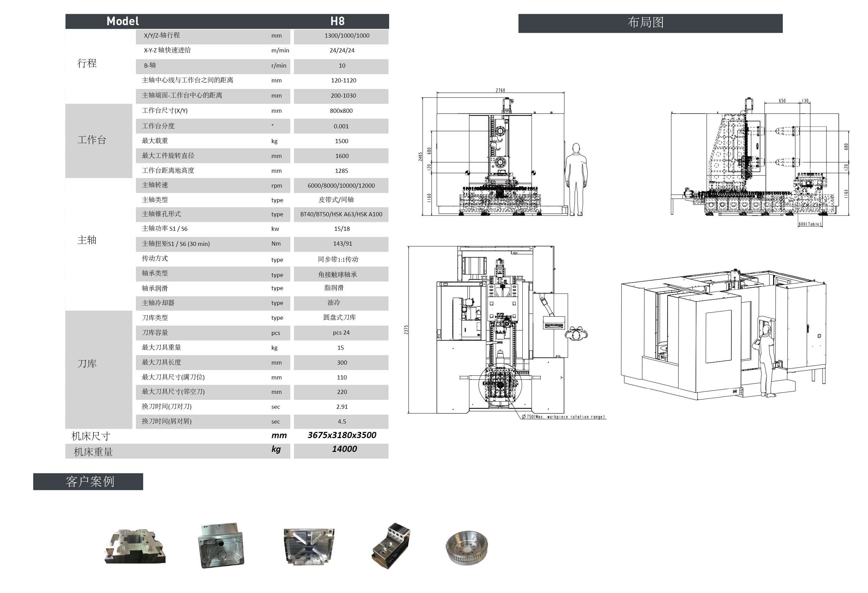The width and height of the screenshot is (868, 593).
Task: Select the X/Y/Z-轴行程 row label
Action: [x=162, y=36]
